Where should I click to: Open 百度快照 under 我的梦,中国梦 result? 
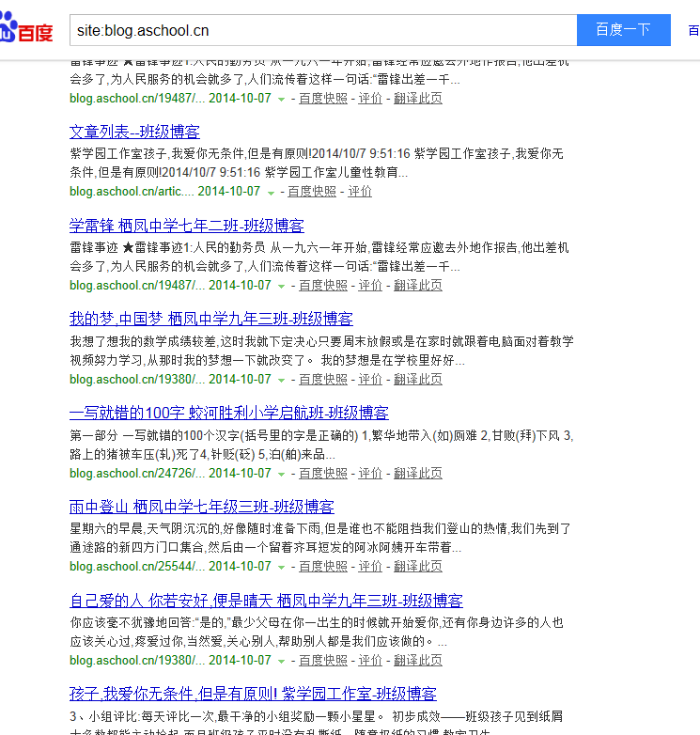[323, 379]
